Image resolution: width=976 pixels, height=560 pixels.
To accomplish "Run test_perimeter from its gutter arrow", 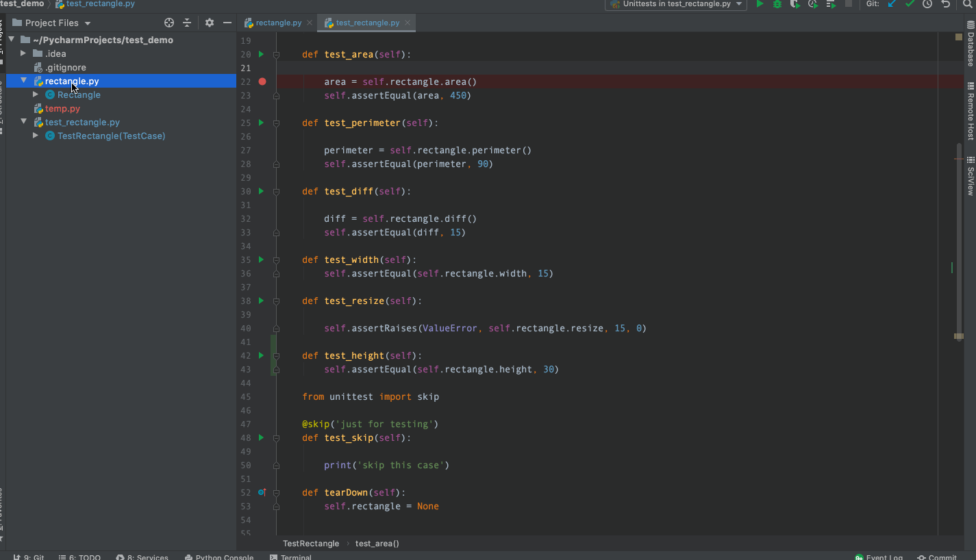I will 261,123.
